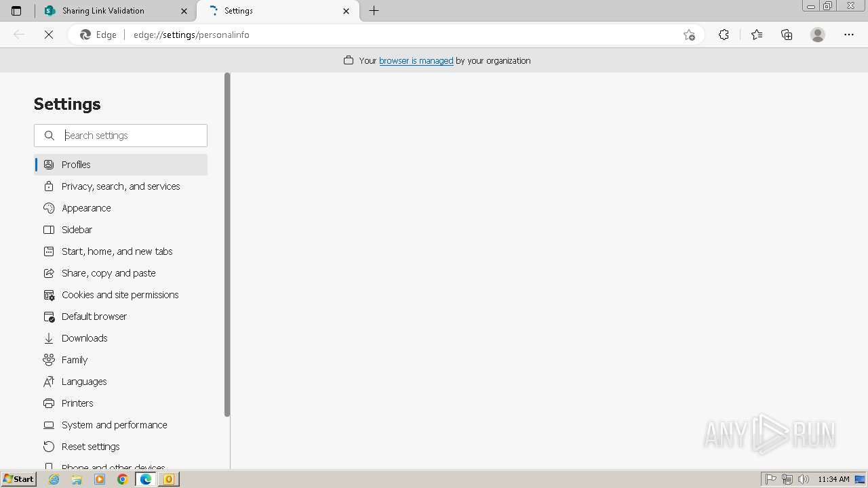
Task: Open Downloads settings
Action: (x=121, y=338)
